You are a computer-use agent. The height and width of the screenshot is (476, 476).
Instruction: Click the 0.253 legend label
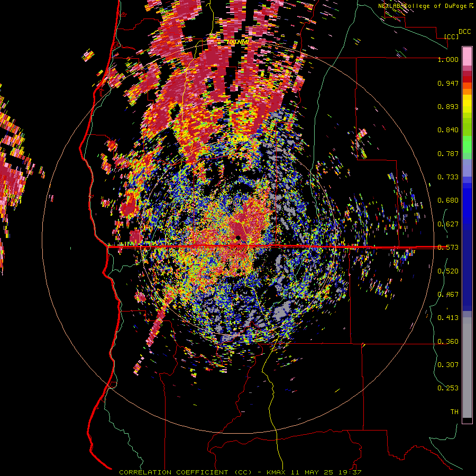click(448, 388)
